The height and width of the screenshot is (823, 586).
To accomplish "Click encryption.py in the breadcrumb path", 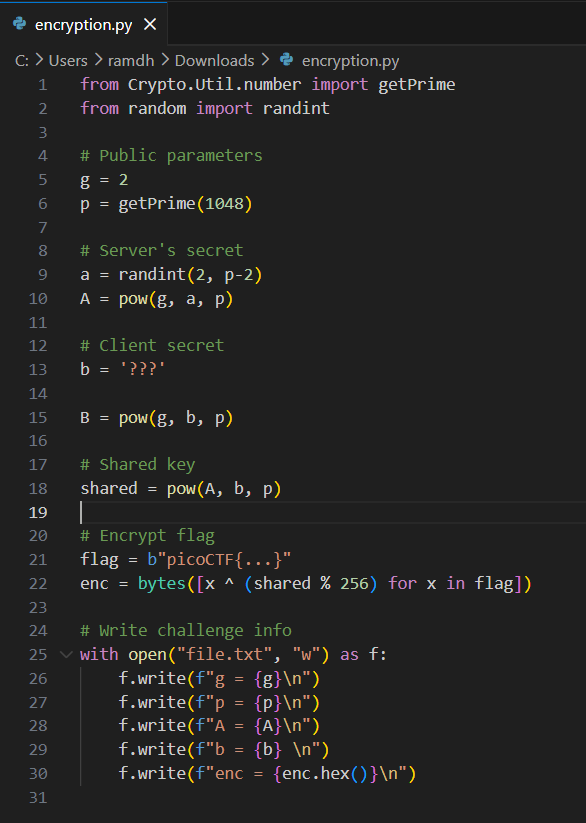I will [x=350, y=61].
